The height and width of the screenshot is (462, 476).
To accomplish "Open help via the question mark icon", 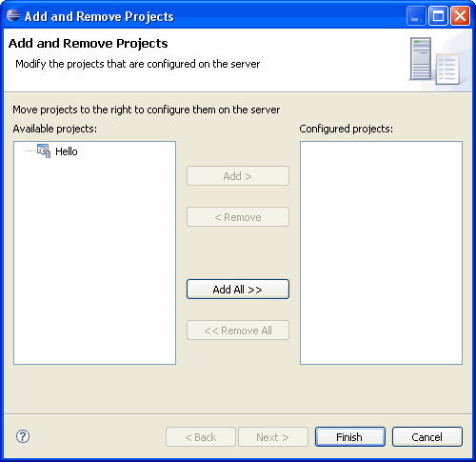I will click(23, 436).
